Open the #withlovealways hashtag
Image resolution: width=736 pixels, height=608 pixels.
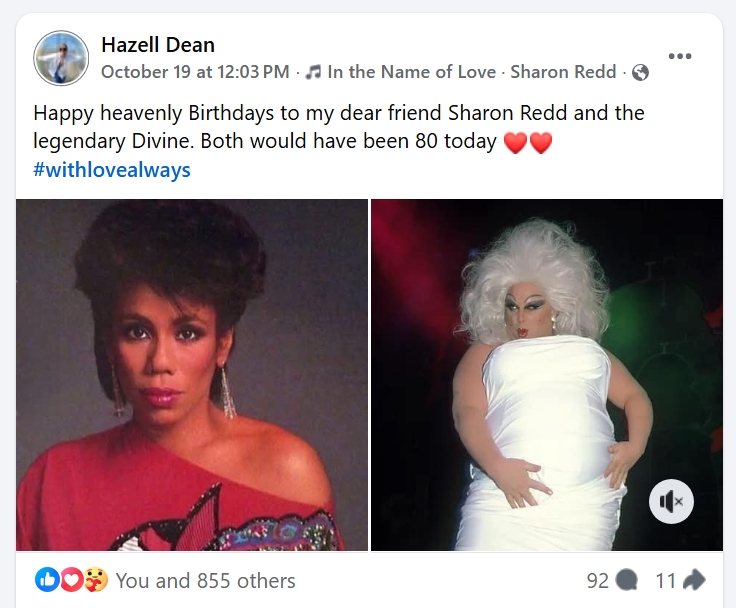pyautogui.click(x=112, y=170)
